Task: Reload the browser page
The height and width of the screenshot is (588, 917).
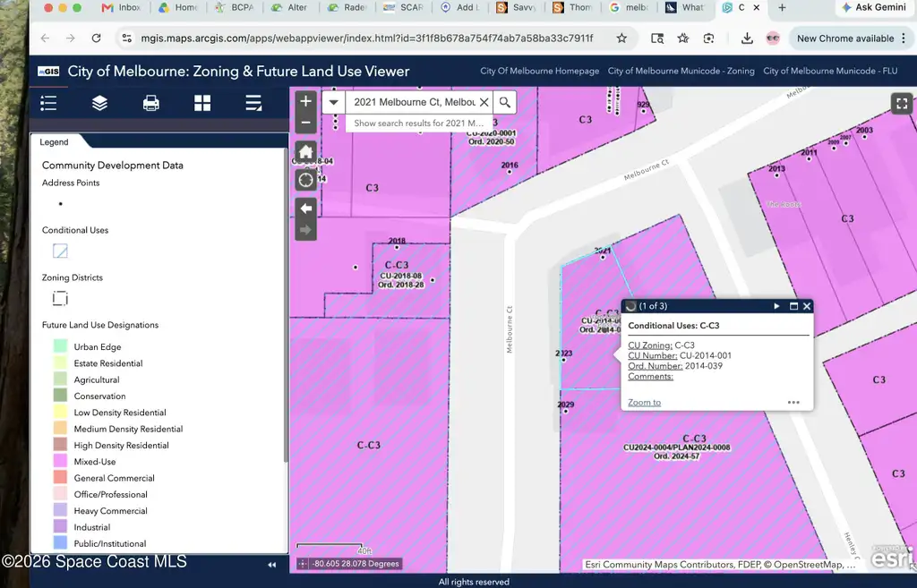Action: [x=97, y=38]
